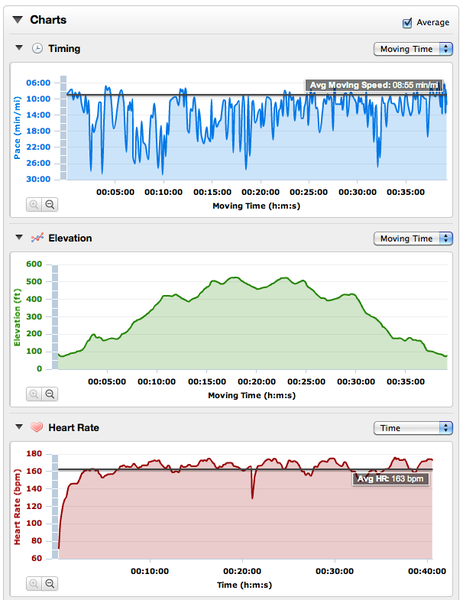Collapse the Timing chart triangle
This screenshot has width=463, height=600.
pyautogui.click(x=19, y=48)
